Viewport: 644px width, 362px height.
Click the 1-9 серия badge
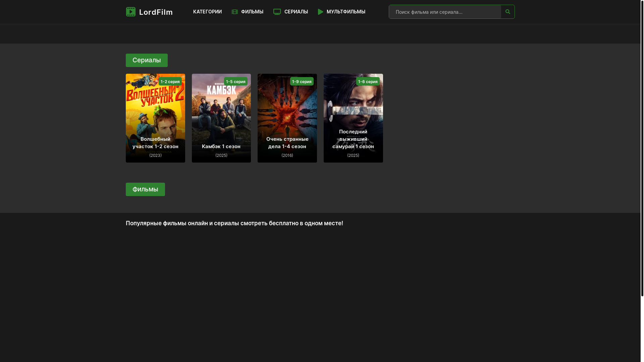pyautogui.click(x=302, y=81)
